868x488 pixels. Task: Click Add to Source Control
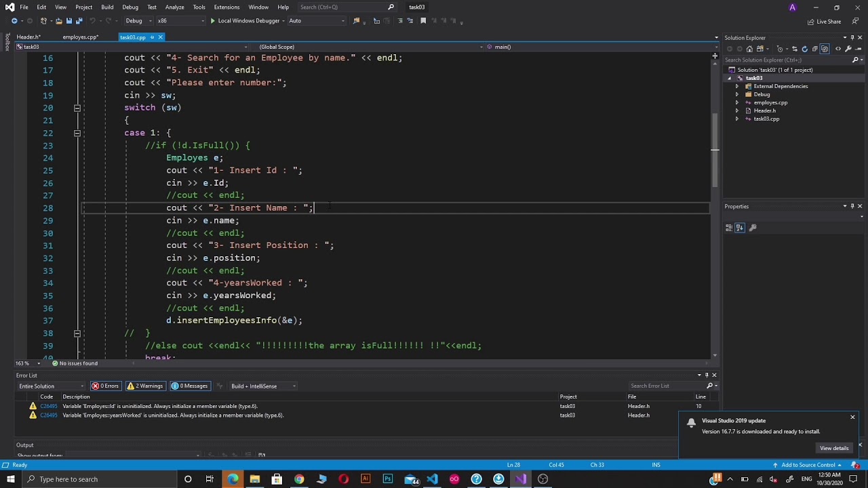pyautogui.click(x=808, y=465)
